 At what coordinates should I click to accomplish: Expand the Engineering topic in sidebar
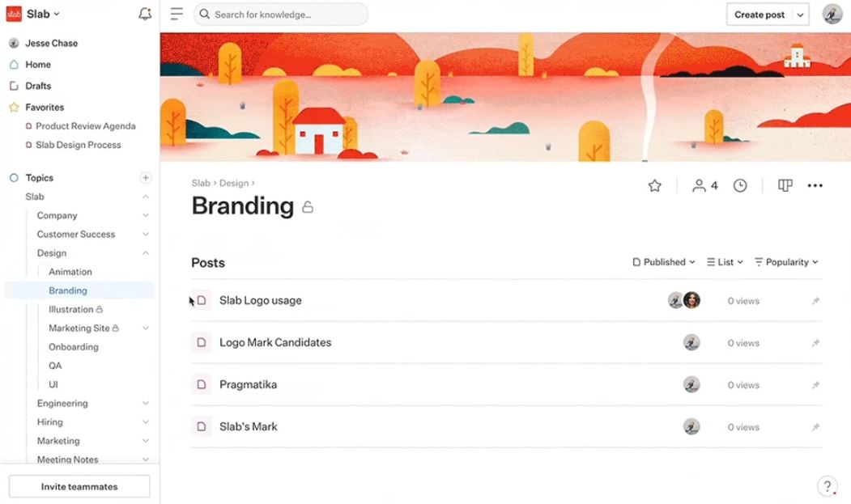coord(146,403)
